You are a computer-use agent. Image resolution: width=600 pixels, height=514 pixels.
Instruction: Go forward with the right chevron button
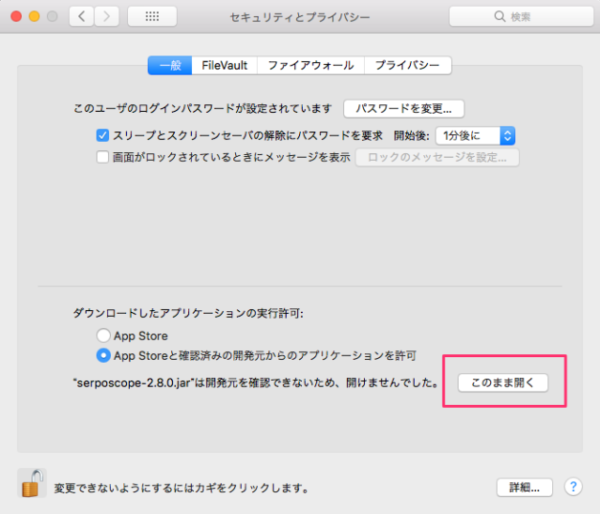click(x=106, y=17)
